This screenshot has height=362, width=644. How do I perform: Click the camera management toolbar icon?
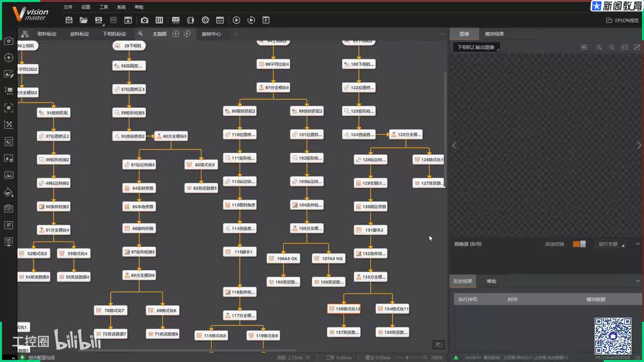click(x=144, y=20)
